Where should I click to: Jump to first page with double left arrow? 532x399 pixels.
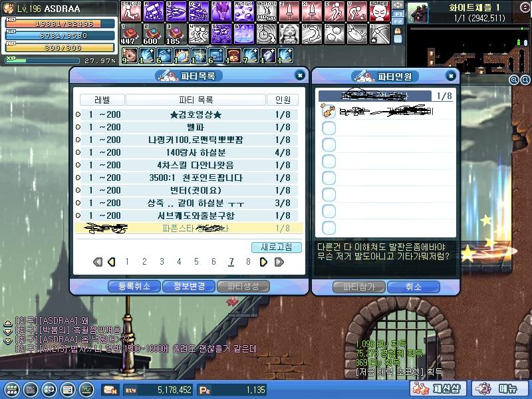98,261
